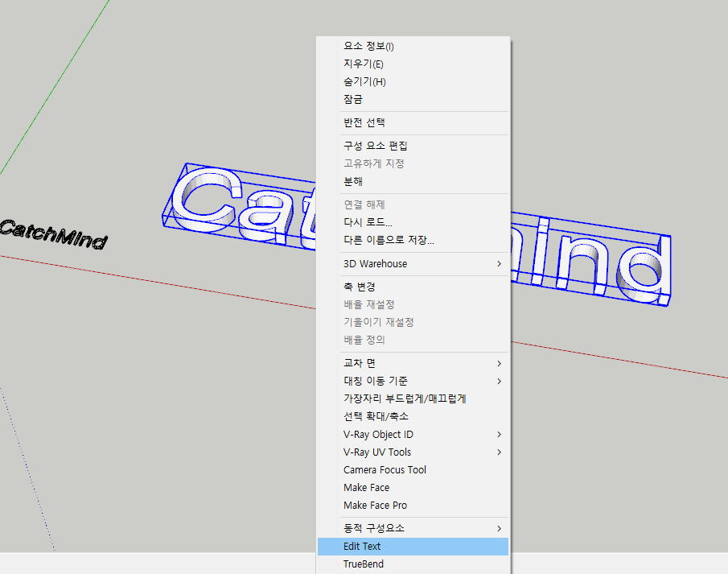
Task: Click 다시 로드... reload entry
Action: pos(413,222)
